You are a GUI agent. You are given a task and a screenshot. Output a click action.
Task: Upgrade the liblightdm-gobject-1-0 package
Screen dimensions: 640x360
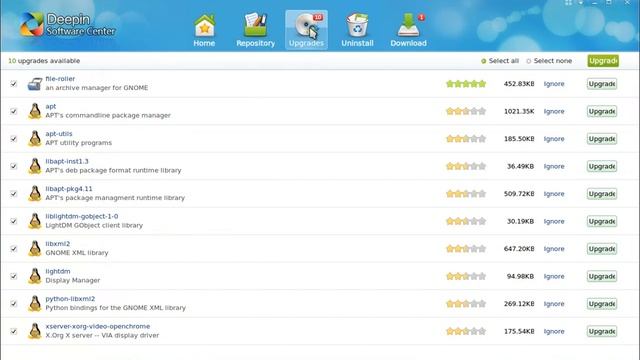(x=602, y=221)
